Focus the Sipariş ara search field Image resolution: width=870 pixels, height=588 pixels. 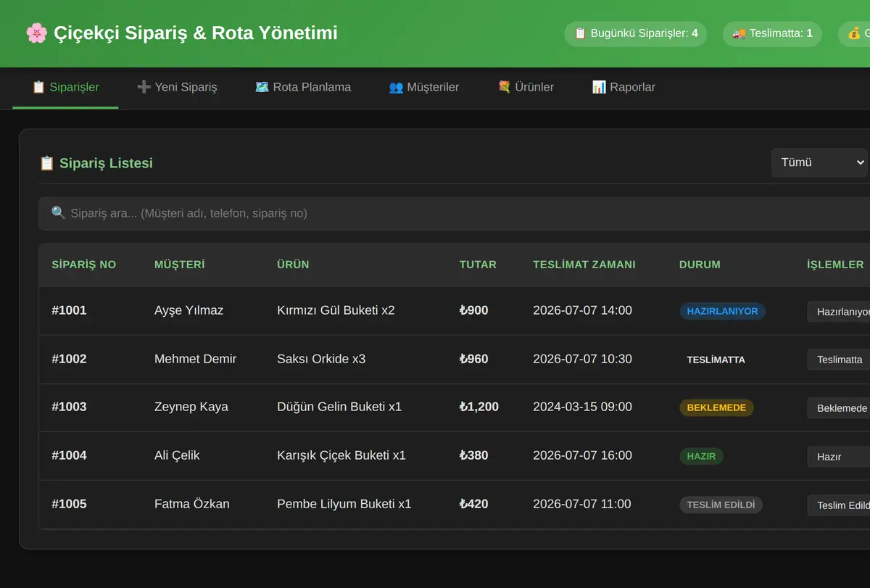455,213
